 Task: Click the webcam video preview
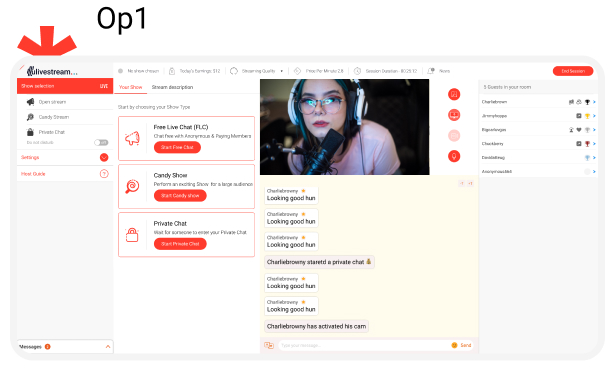click(x=344, y=127)
